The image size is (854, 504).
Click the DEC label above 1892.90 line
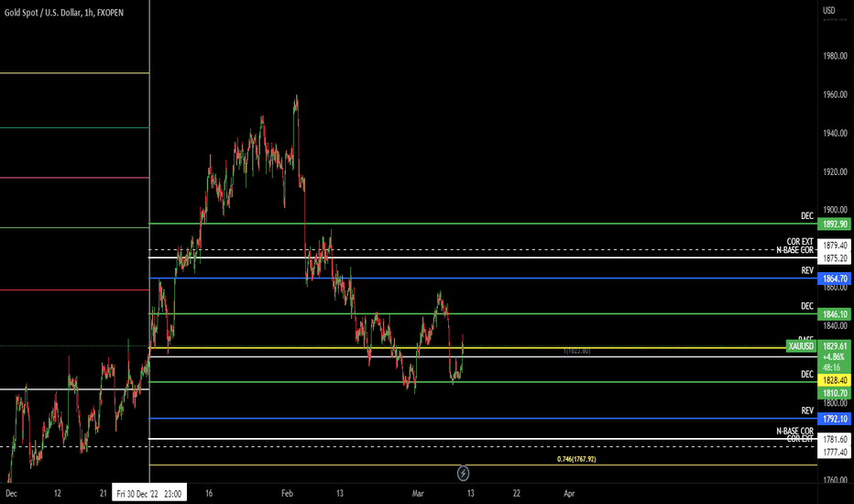806,216
